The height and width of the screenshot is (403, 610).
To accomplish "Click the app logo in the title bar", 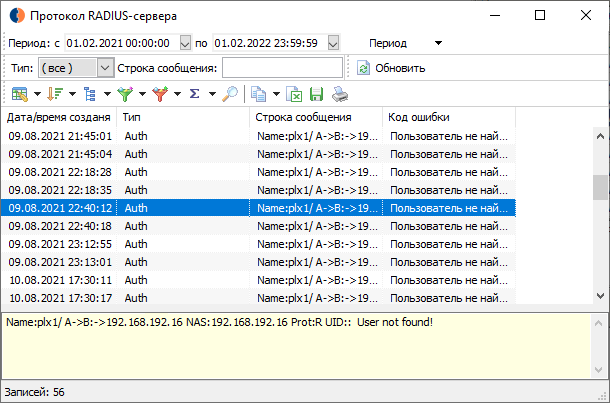I will pyautogui.click(x=17, y=16).
